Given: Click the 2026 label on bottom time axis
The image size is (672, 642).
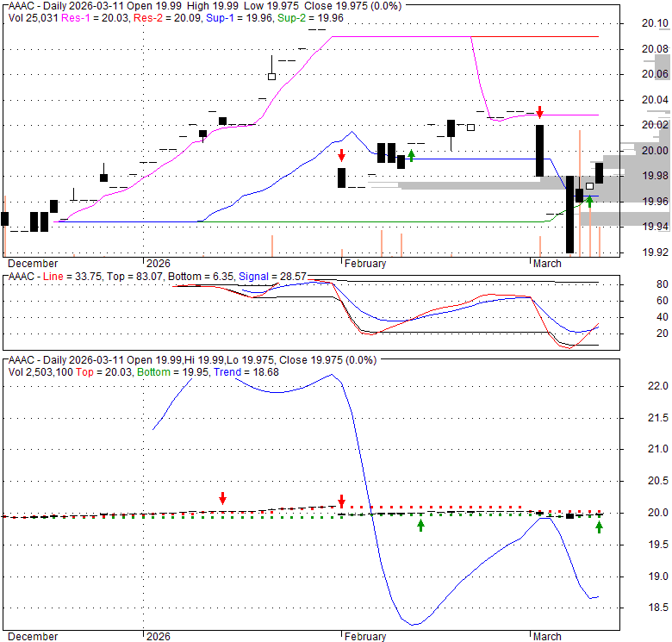Looking at the screenshot, I should pos(159,637).
